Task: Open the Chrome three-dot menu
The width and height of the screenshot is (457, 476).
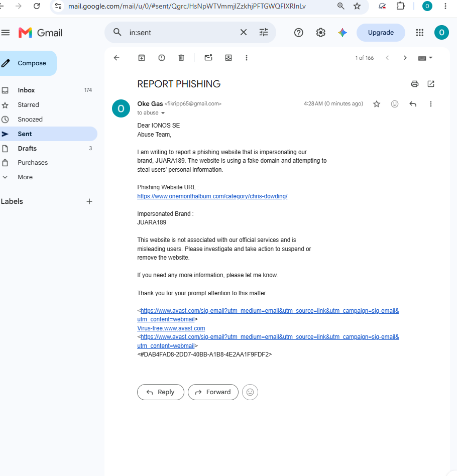Action: click(445, 6)
